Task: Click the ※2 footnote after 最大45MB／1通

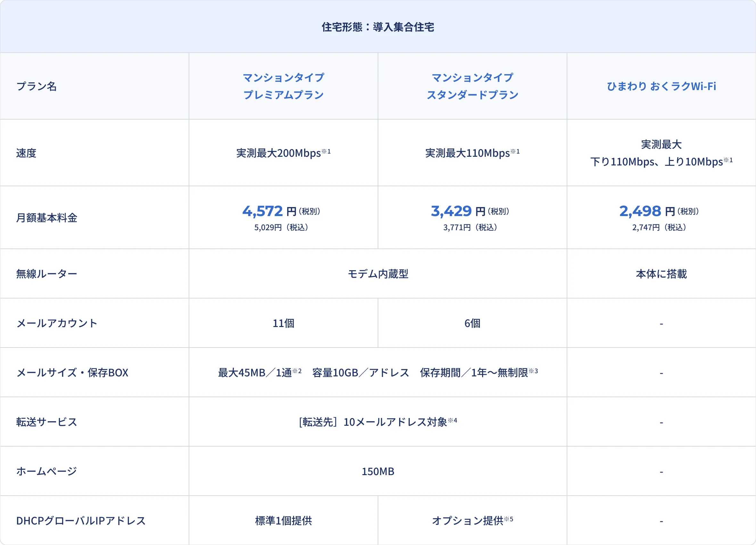Action: coord(297,371)
